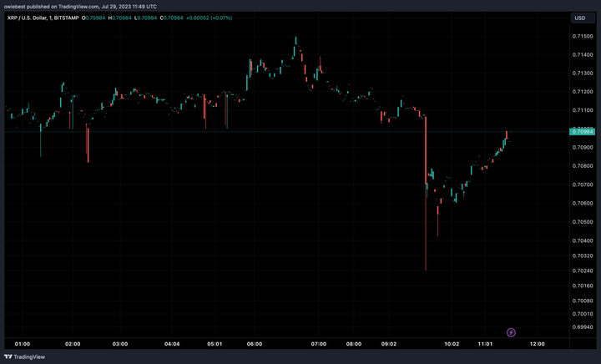Screen dimensions: 601x364
Task: Click the 09:02 time axis label
Action: 389,344
